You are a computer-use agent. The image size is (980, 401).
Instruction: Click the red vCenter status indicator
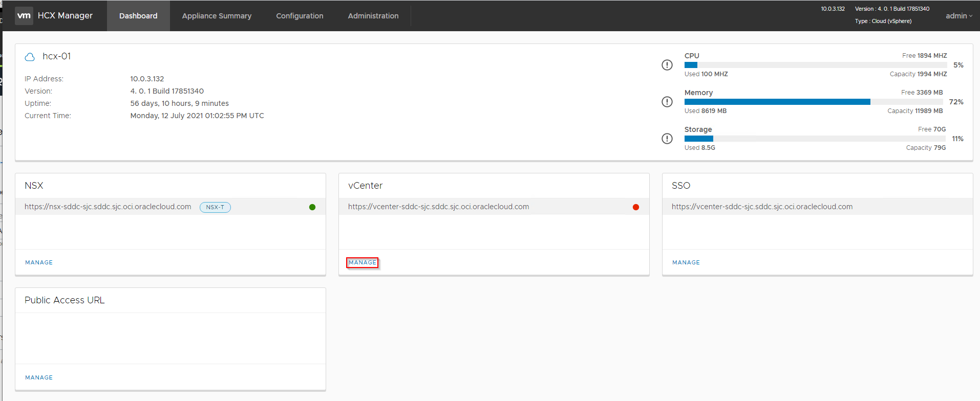(x=636, y=207)
